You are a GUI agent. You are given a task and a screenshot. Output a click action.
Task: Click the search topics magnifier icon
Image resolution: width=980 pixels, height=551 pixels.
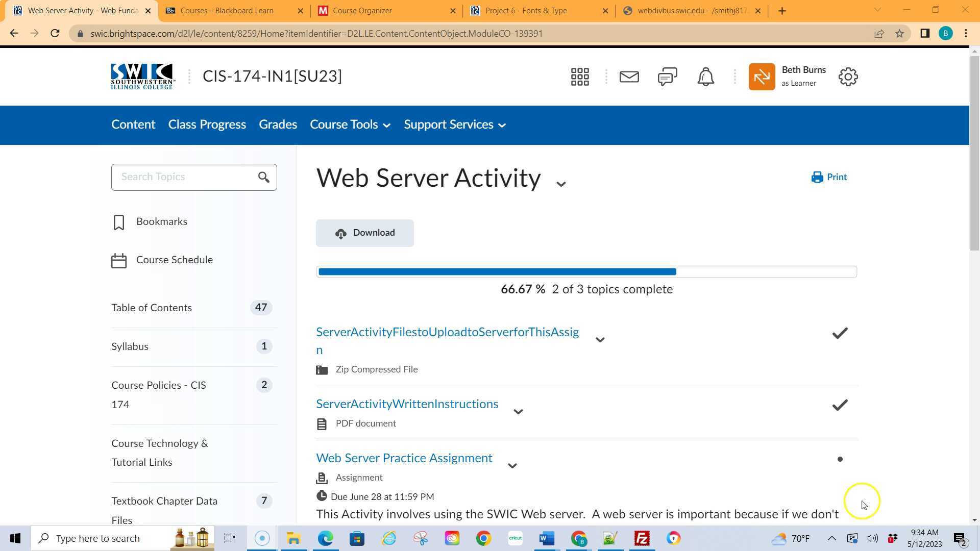point(263,177)
